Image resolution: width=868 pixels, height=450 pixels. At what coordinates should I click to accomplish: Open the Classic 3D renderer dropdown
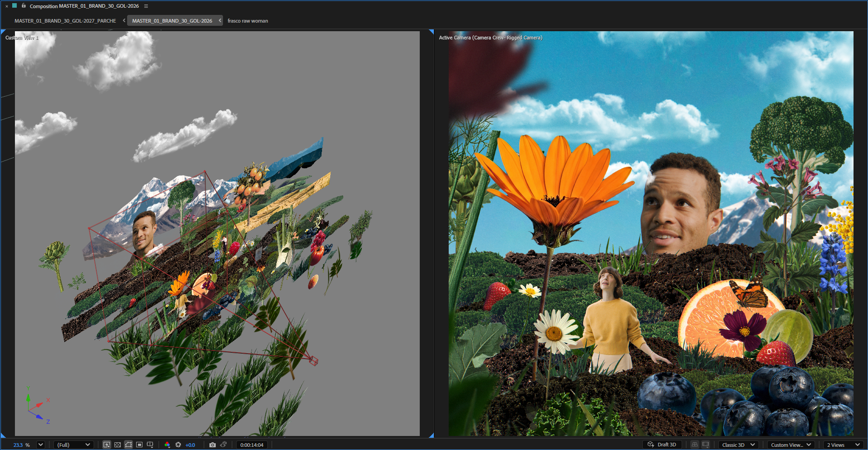[x=739, y=445]
